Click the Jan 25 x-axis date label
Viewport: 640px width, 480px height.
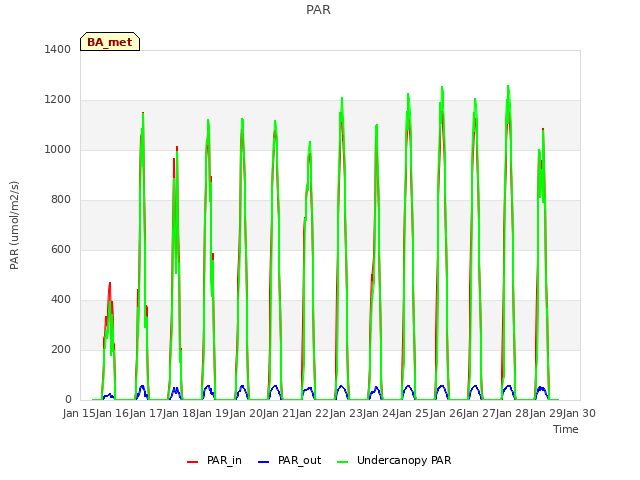coord(412,413)
